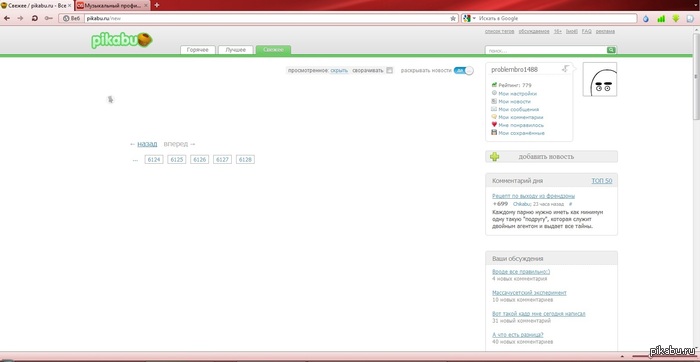Image resolution: width=700 pixels, height=362 pixels.
Task: Open the pikabu logo home link
Action: [x=122, y=41]
